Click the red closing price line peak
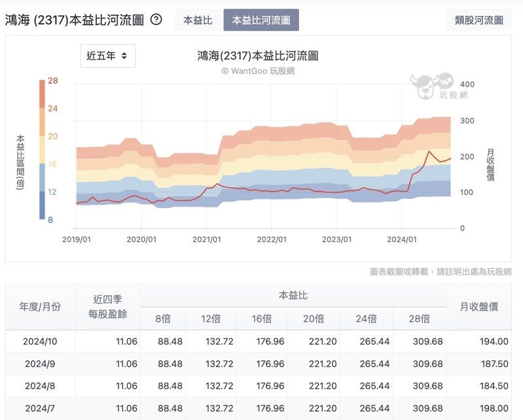 [x=429, y=151]
